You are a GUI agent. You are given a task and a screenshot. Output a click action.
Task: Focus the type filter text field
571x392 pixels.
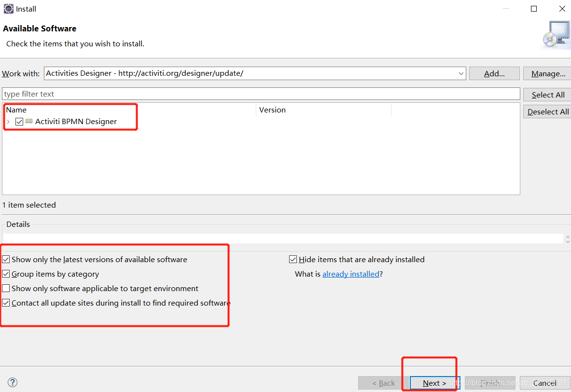coord(261,94)
